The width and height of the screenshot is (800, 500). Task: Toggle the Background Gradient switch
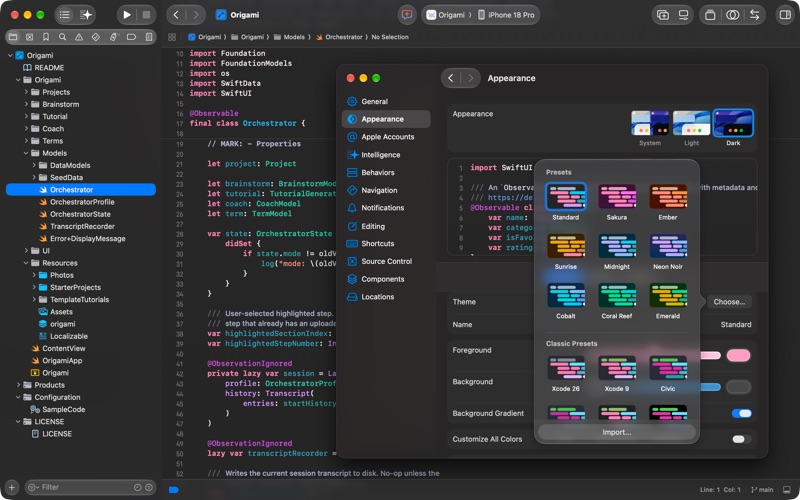coord(741,413)
